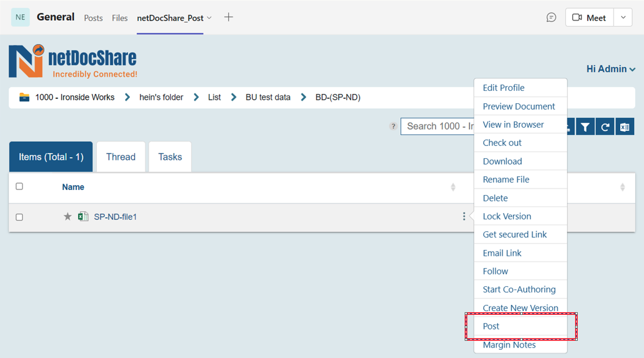
Task: Choose Follow from the context menu
Action: 521,271
